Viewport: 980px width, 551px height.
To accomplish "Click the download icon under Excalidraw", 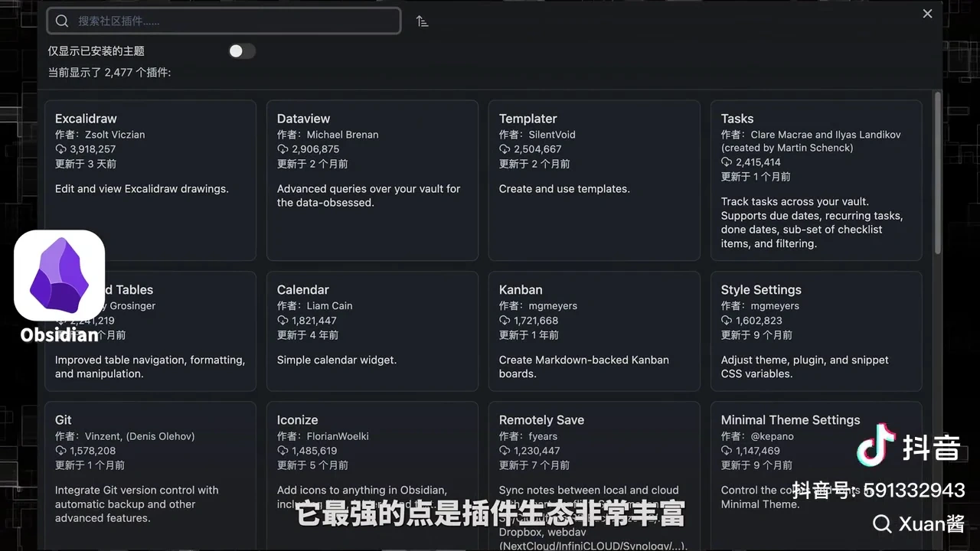I will tap(60, 149).
